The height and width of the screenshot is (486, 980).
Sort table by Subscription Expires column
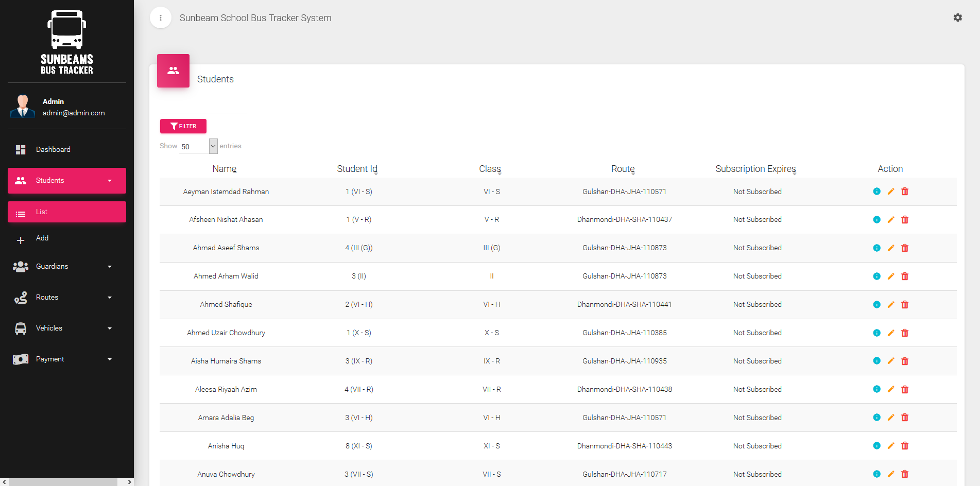pos(755,169)
